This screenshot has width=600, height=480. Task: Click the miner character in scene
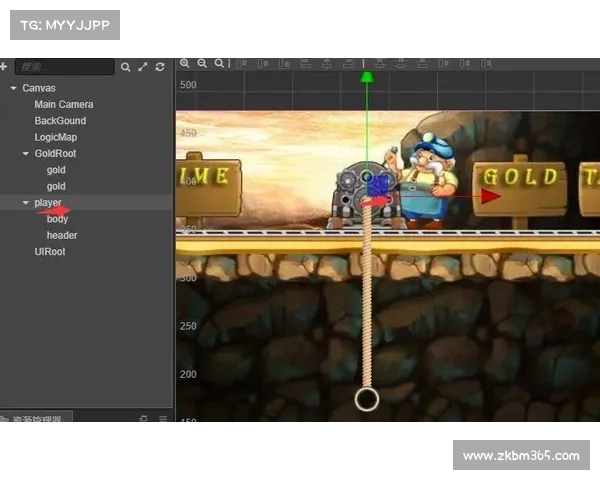pos(428,181)
